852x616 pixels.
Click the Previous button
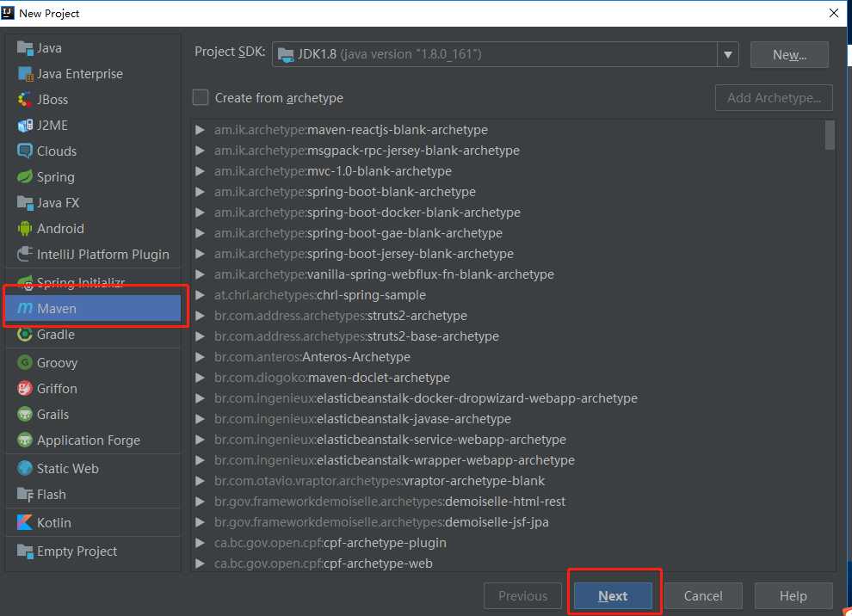(x=522, y=596)
